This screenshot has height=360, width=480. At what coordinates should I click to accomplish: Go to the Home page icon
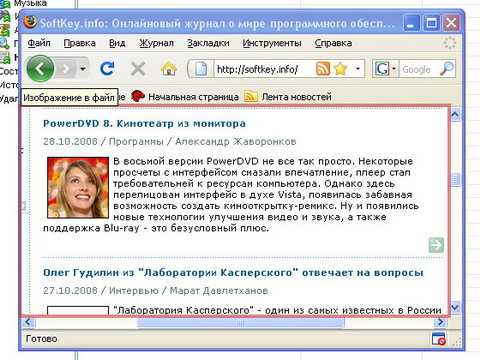pyautogui.click(x=169, y=69)
